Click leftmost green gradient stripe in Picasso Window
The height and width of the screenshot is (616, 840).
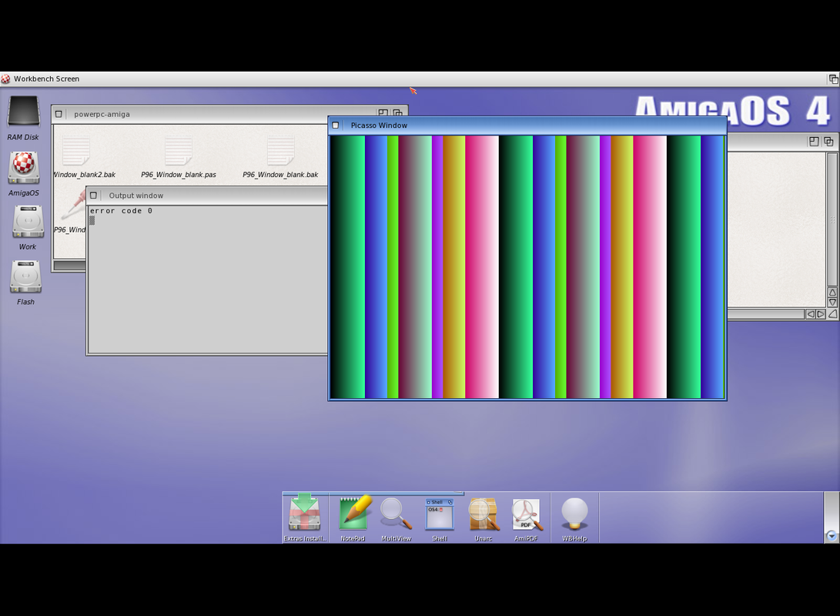(350, 266)
